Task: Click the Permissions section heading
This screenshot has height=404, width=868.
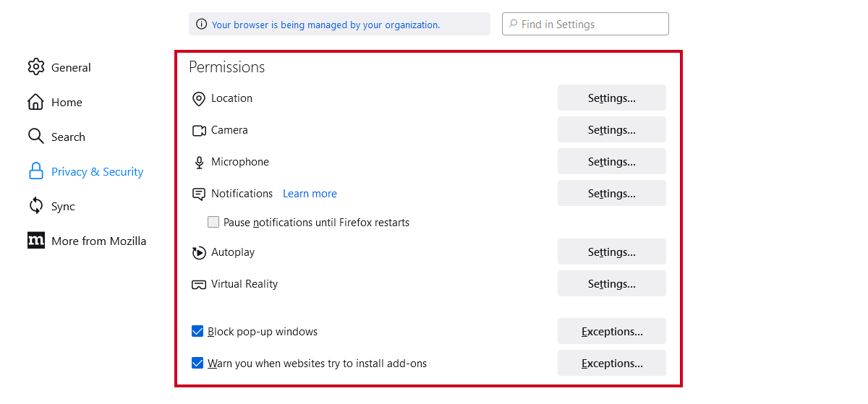Action: coord(227,67)
